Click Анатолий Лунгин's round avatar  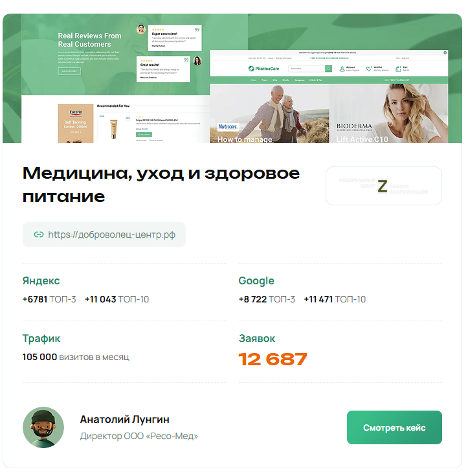point(43,427)
